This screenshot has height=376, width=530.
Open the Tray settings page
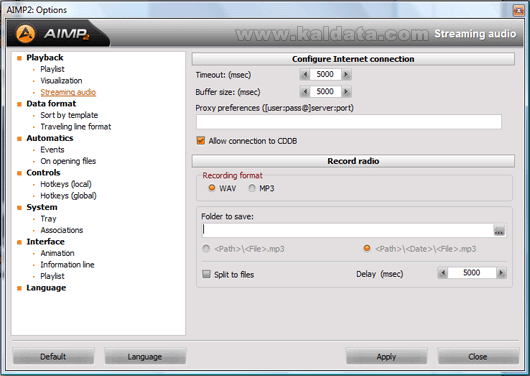click(x=48, y=218)
